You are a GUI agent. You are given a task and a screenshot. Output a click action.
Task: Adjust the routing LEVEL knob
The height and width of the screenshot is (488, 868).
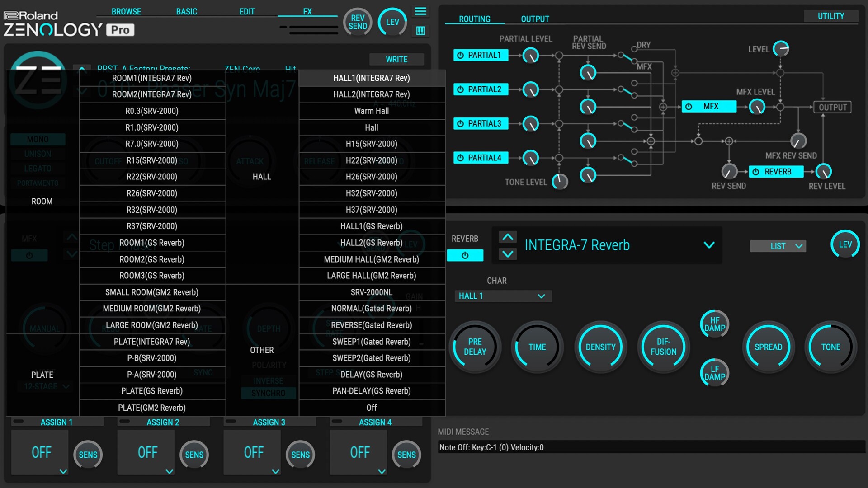click(x=781, y=48)
